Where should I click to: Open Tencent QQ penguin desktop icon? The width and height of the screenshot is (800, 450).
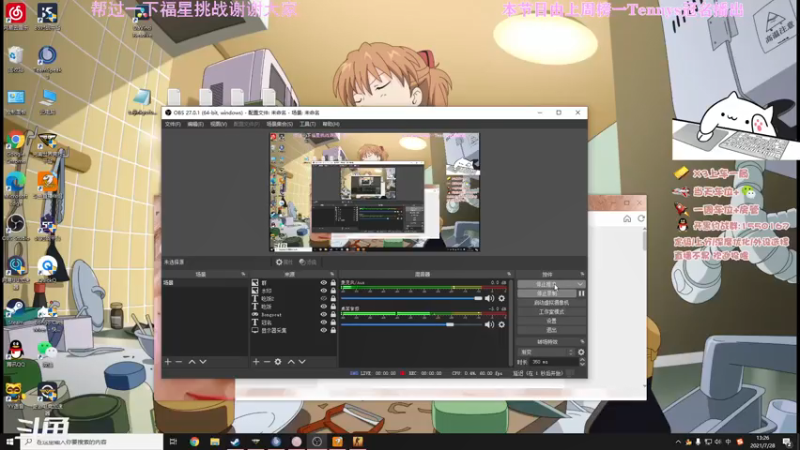[x=16, y=354]
